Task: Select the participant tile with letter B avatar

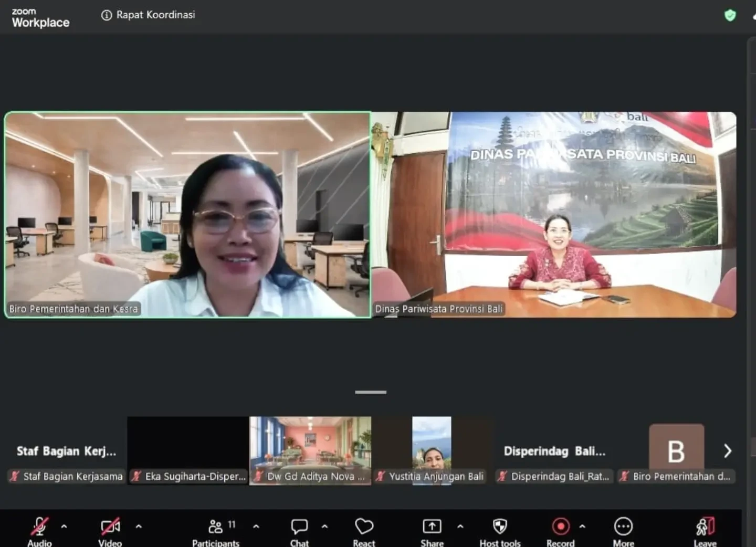Action: [x=677, y=451]
